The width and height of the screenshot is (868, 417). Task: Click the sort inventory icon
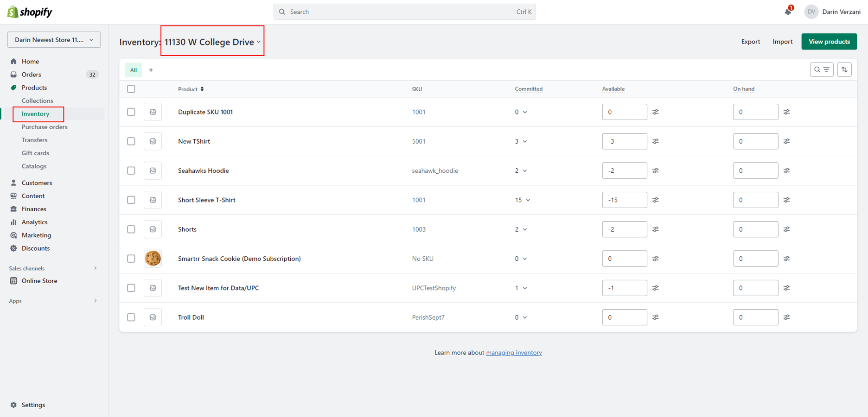click(x=844, y=69)
